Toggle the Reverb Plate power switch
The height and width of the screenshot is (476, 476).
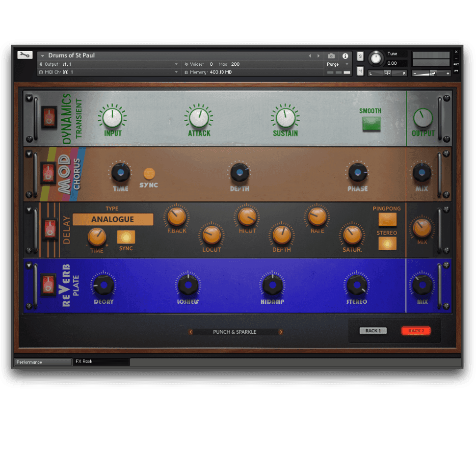(x=48, y=285)
